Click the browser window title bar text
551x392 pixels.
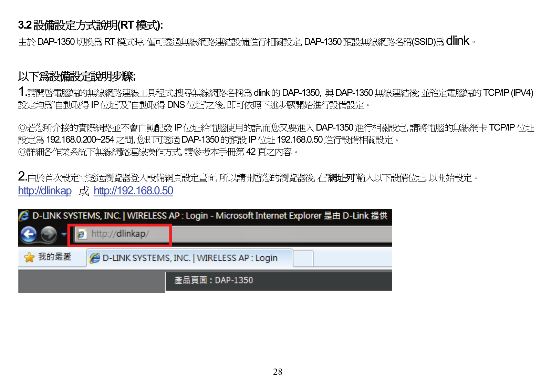[x=210, y=216]
